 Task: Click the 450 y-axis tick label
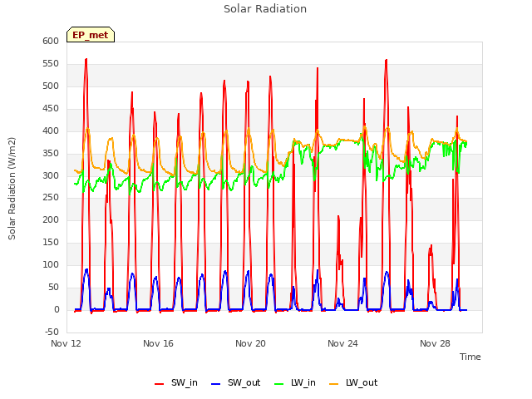point(51,108)
